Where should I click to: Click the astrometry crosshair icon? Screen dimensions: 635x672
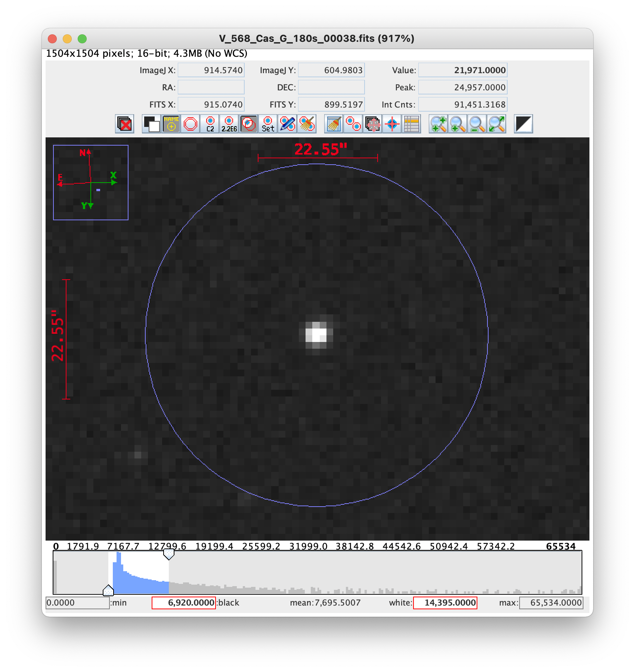(392, 124)
